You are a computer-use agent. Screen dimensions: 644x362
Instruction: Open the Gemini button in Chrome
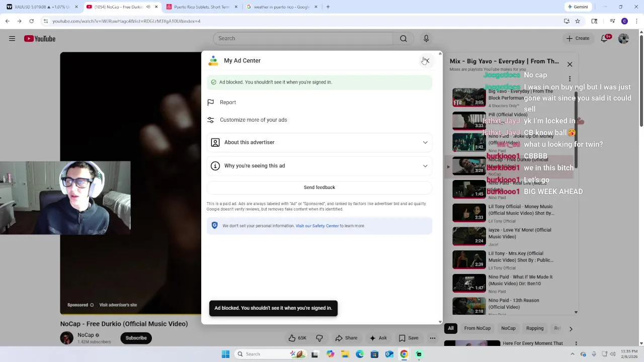[578, 7]
